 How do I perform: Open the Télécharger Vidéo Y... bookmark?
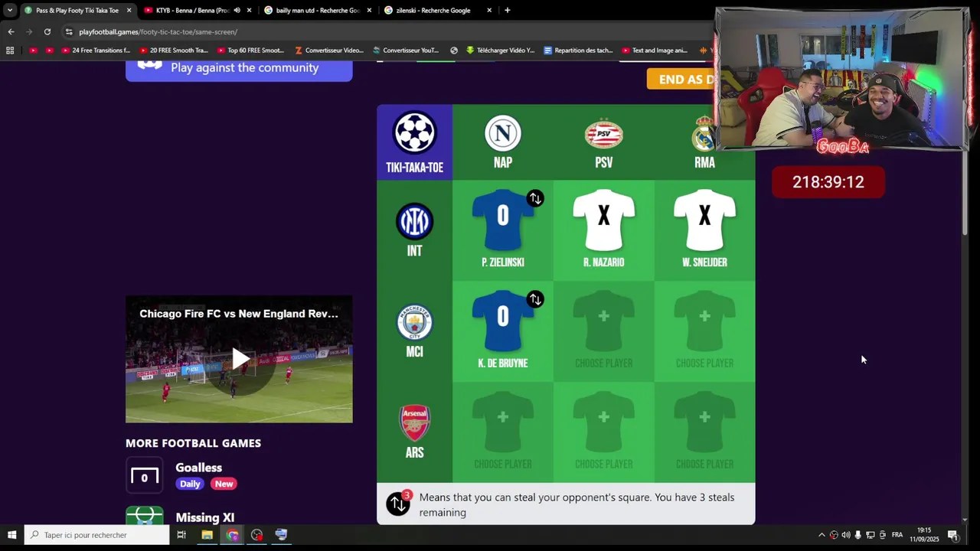(500, 51)
